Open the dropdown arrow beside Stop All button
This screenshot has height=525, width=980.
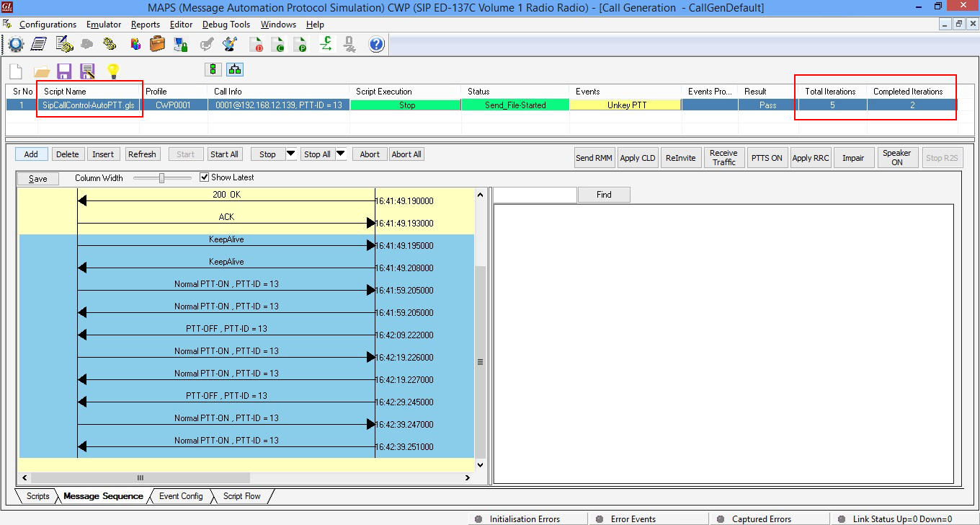341,154
